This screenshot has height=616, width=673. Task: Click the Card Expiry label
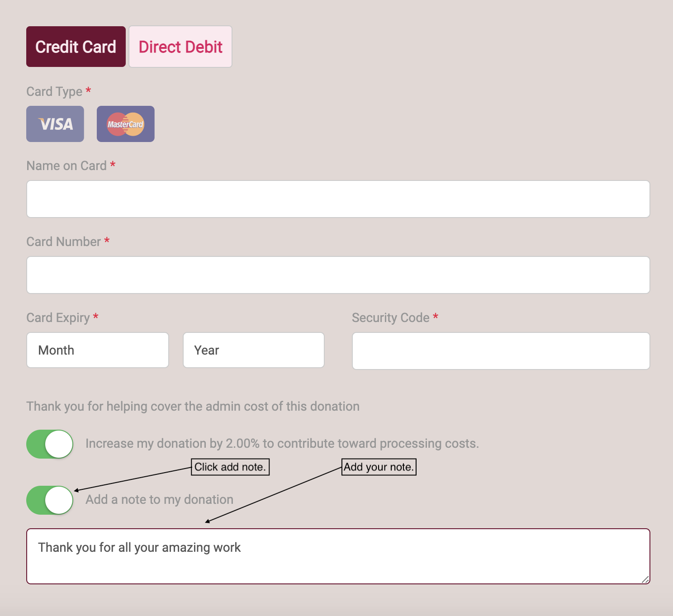click(58, 317)
